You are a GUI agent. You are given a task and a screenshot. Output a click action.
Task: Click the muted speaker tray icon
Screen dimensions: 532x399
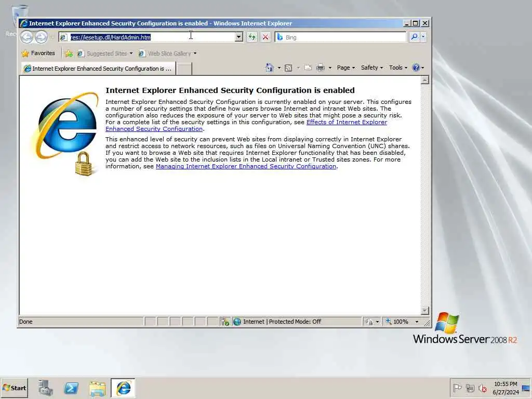pyautogui.click(x=483, y=388)
